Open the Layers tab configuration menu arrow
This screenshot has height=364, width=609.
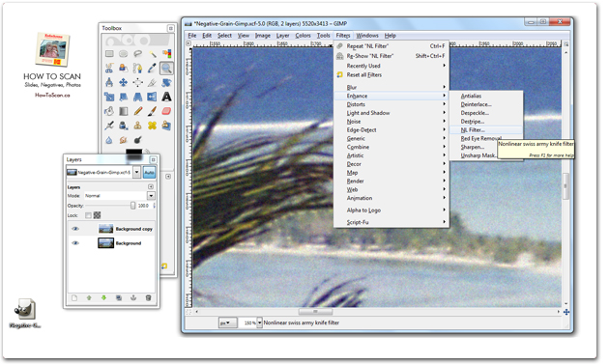tap(151, 186)
